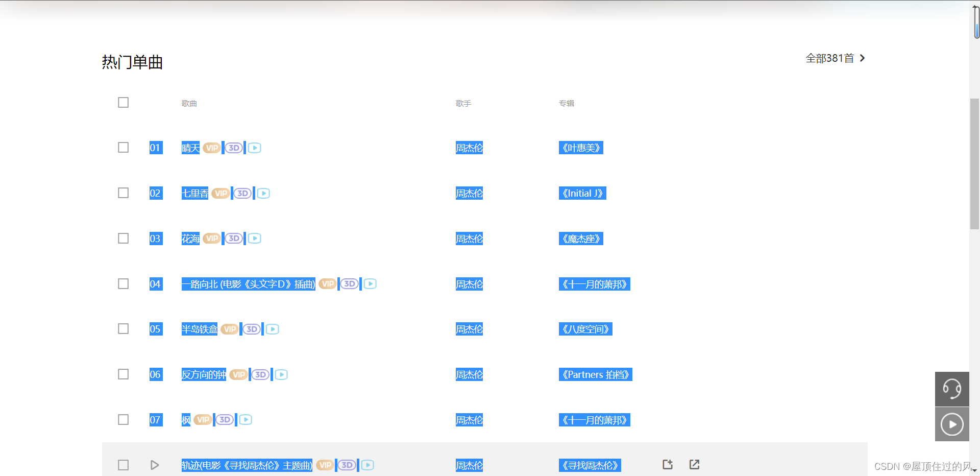
Task: Click the 3D badge next to 花海
Action: click(234, 239)
